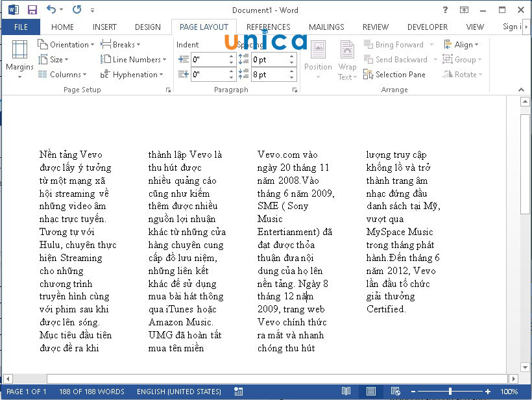Viewport: 532px width, 400px height.
Task: Collapse the ribbon with the chevron
Action: [521, 90]
